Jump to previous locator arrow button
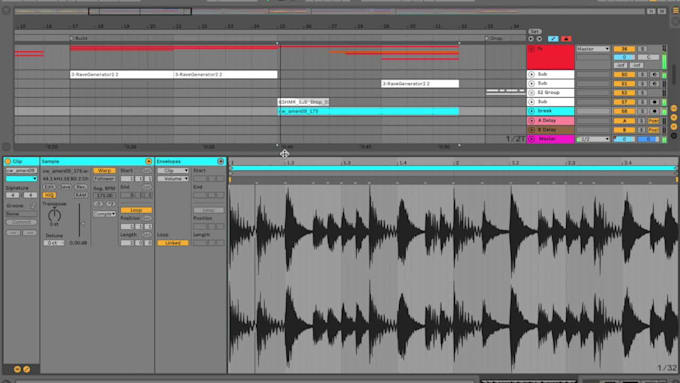 click(531, 39)
